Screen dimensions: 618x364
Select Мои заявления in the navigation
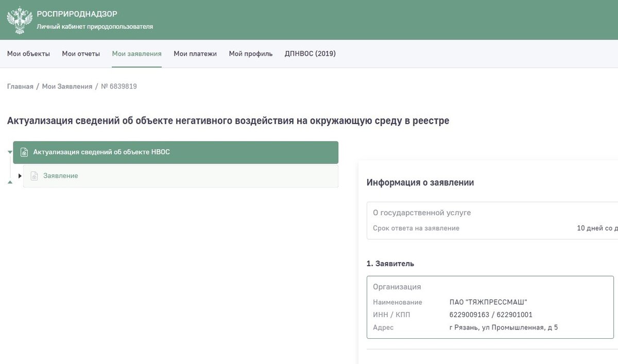[136, 54]
